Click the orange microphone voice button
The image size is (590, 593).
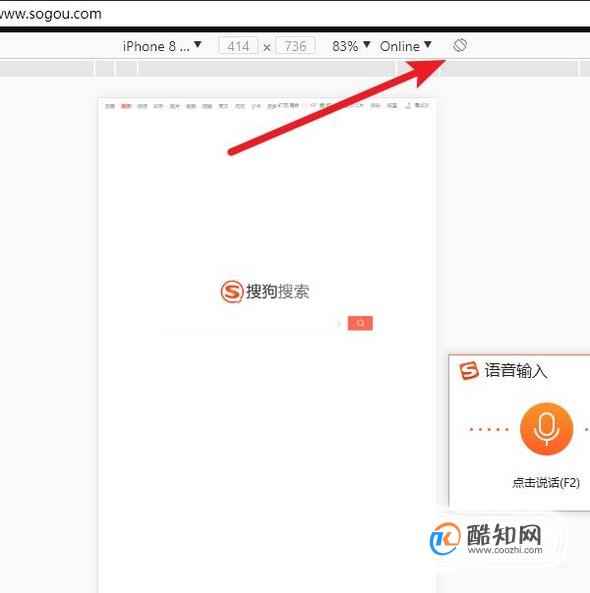click(546, 429)
